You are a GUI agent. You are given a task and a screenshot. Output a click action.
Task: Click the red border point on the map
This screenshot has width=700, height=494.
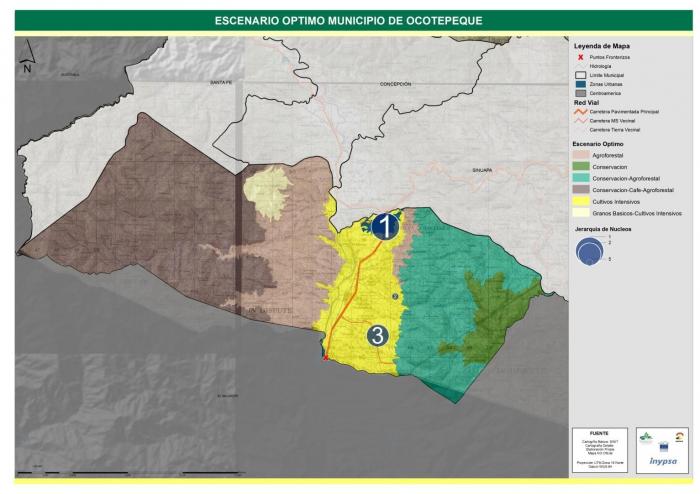pos(326,357)
